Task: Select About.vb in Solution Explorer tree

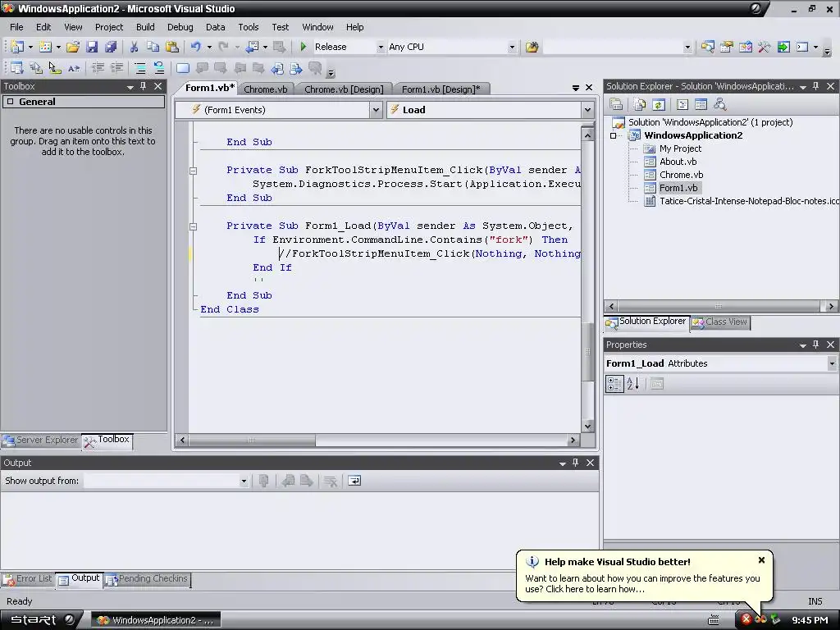Action: pos(678,162)
